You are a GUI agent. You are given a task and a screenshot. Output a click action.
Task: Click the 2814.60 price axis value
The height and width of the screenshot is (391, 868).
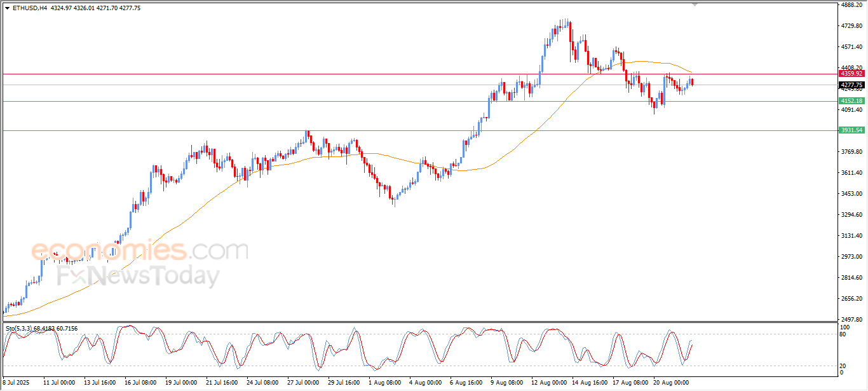pos(851,278)
